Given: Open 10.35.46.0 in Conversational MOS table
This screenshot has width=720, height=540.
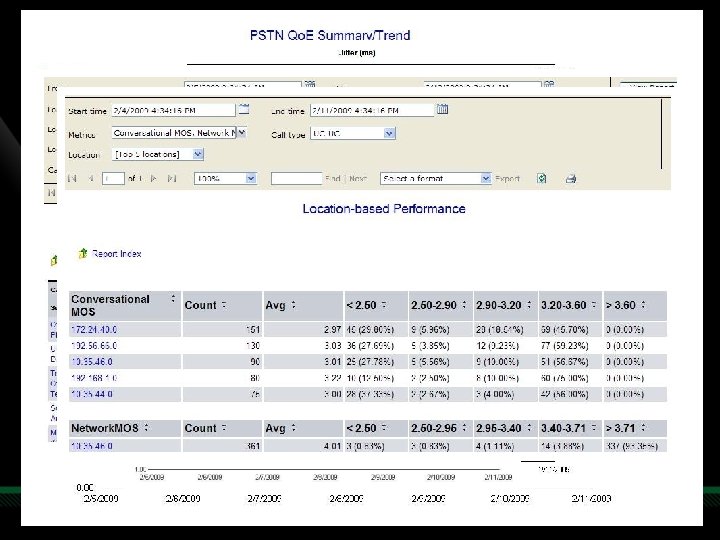Looking at the screenshot, I should [x=92, y=362].
